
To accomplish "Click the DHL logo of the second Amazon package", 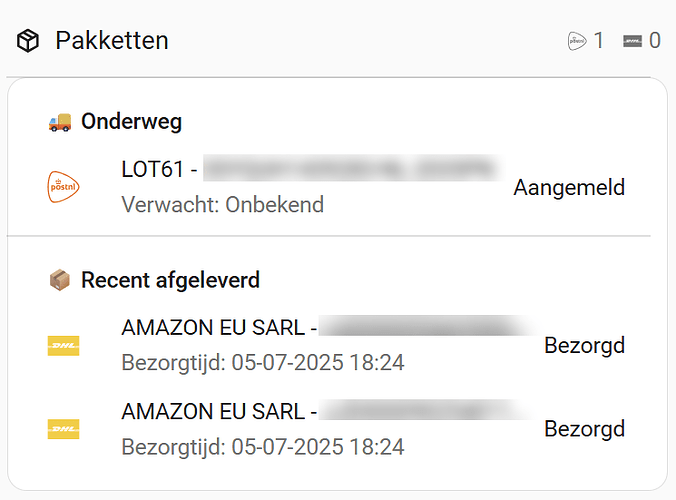I will (64, 429).
